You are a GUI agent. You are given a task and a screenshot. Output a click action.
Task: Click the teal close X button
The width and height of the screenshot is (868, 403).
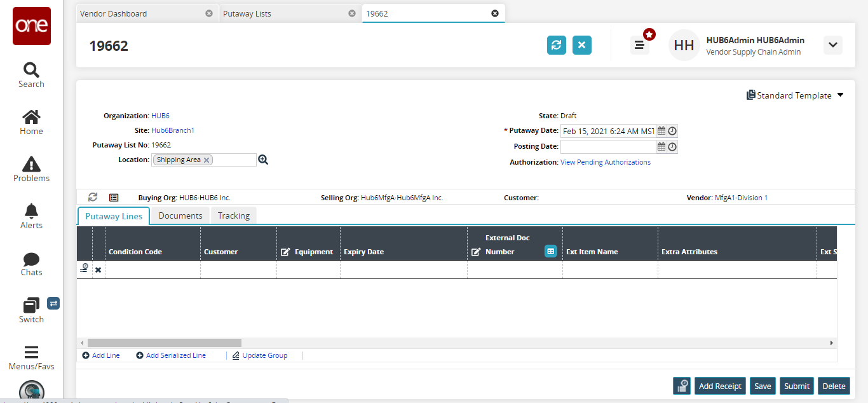(582, 45)
